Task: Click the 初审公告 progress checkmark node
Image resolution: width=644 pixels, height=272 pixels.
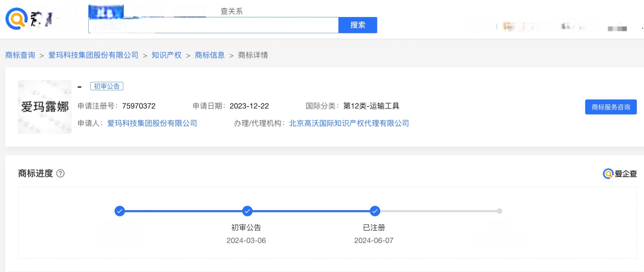Action: tap(247, 211)
